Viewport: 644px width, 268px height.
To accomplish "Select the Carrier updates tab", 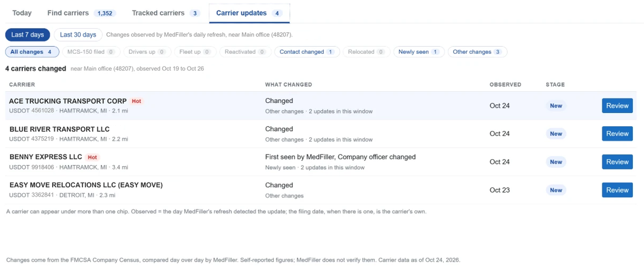I will pyautogui.click(x=249, y=13).
